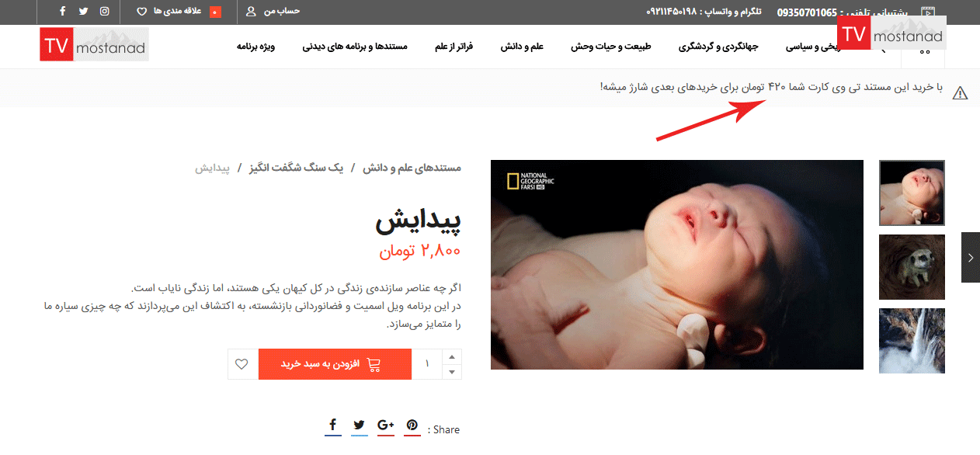
Task: Open the Instagram icon in top bar
Action: (105, 12)
